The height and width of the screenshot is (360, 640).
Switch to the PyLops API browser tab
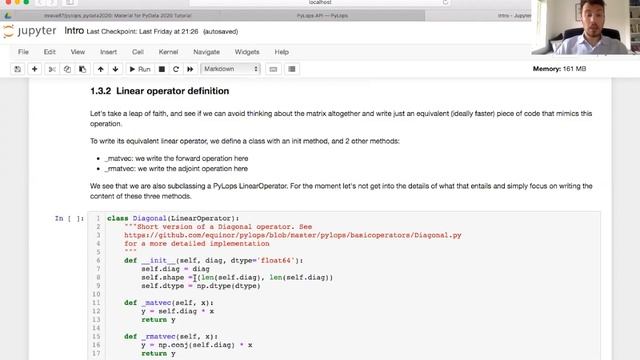[322, 16]
